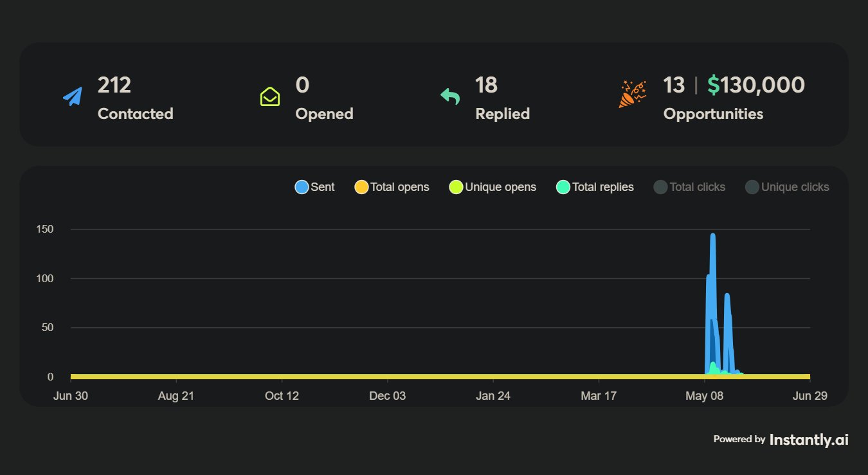The height and width of the screenshot is (475, 868).
Task: Toggle the Sent series in legend
Action: pos(315,187)
